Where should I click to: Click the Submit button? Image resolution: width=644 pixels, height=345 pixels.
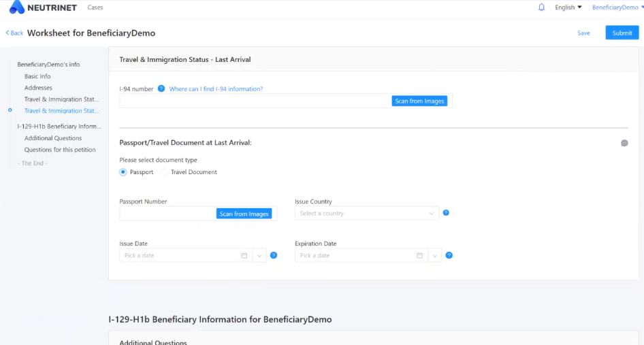point(622,33)
